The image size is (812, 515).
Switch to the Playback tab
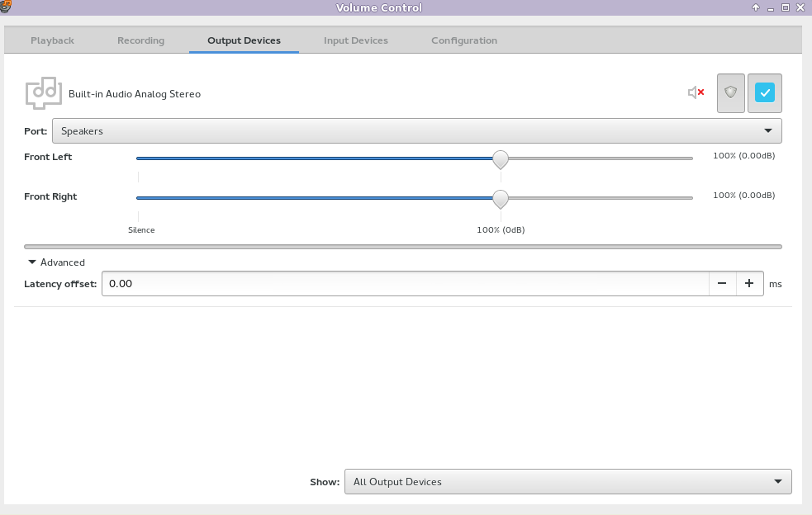tap(52, 40)
